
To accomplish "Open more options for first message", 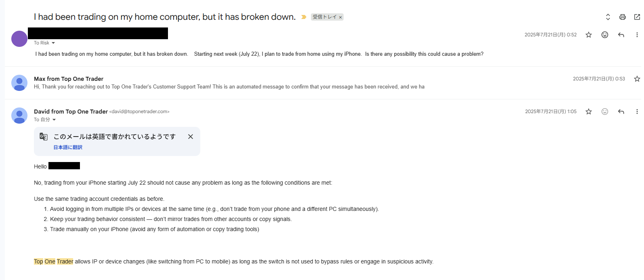I will [x=637, y=35].
